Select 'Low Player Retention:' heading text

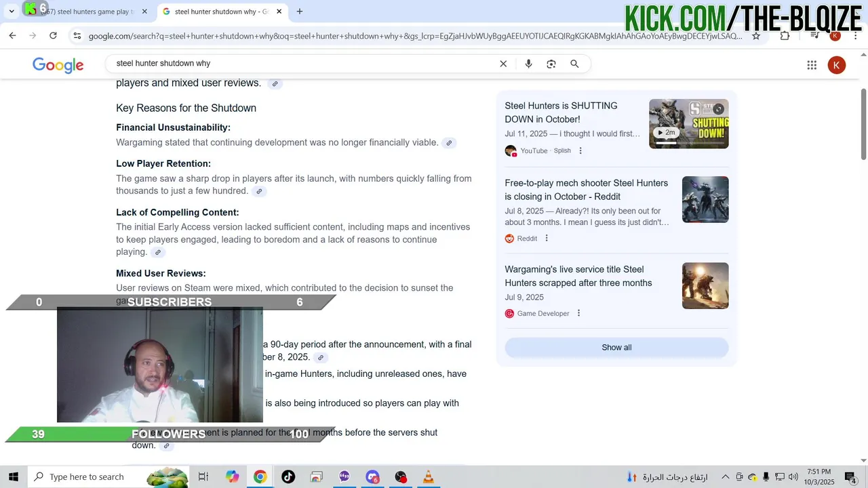(163, 164)
